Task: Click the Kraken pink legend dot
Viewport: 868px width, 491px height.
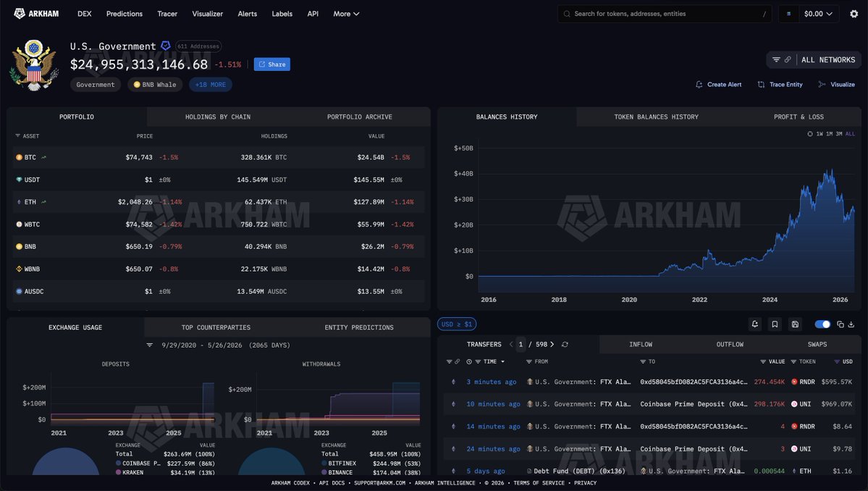Action: click(x=119, y=472)
